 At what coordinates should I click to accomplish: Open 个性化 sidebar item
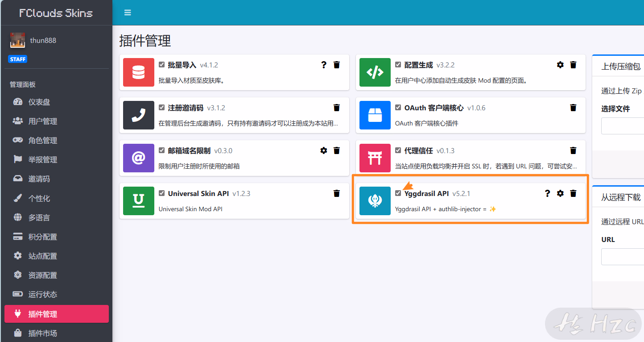57,198
